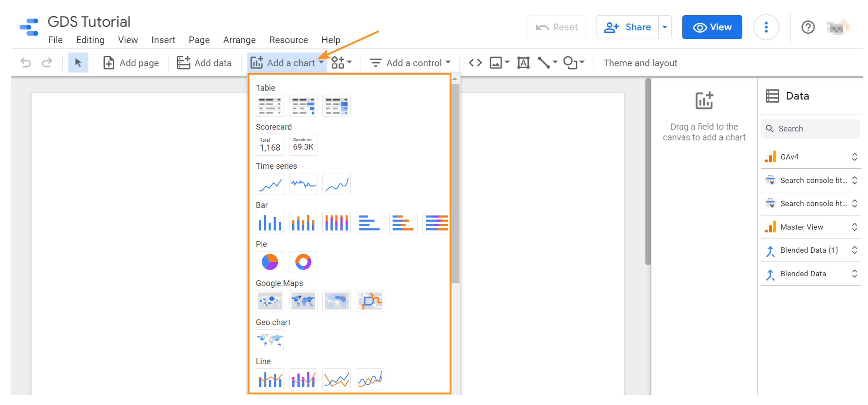
Task: Select the Google Maps filled map
Action: [303, 301]
